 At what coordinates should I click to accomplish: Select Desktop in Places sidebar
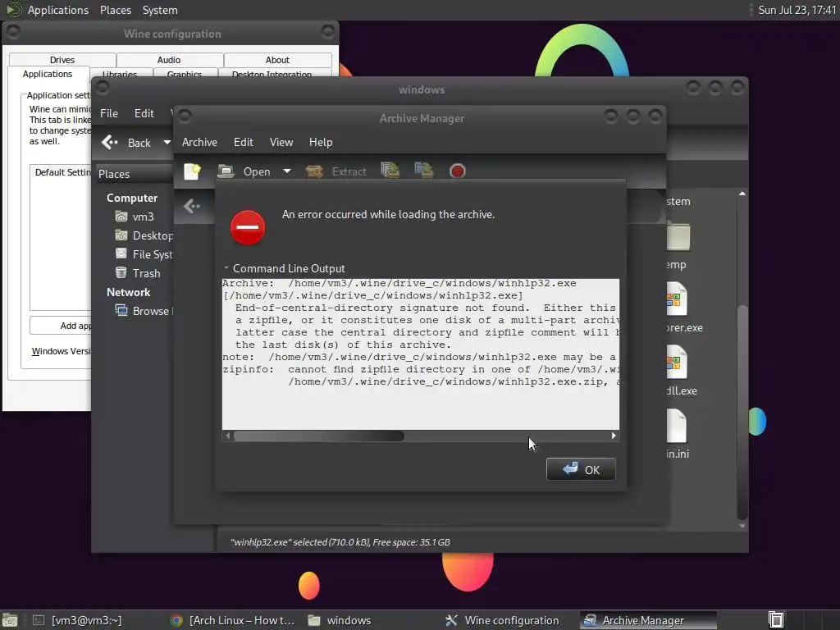point(144,235)
